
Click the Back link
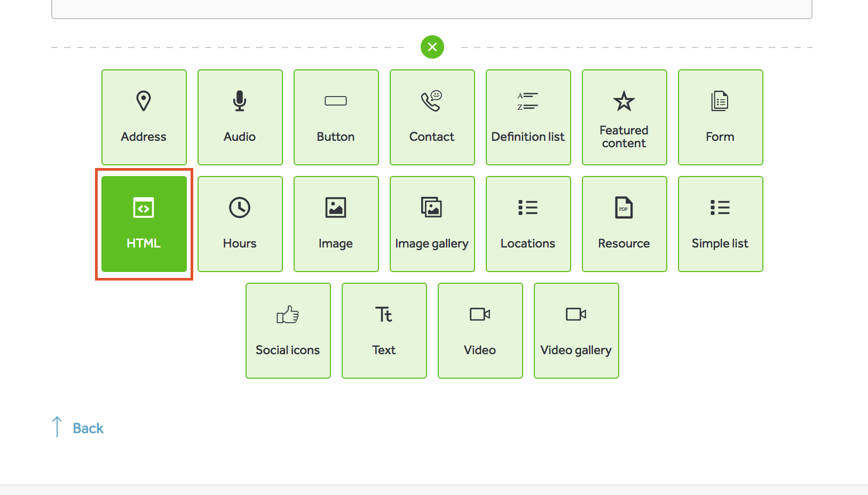[x=88, y=428]
